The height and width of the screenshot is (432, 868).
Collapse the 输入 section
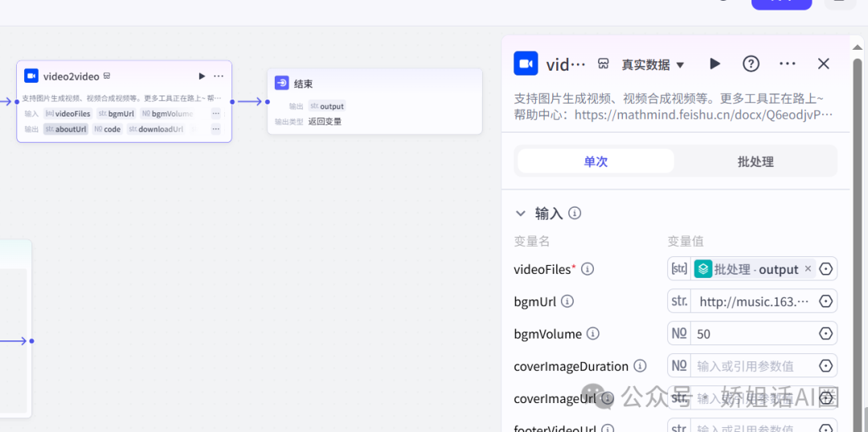520,213
